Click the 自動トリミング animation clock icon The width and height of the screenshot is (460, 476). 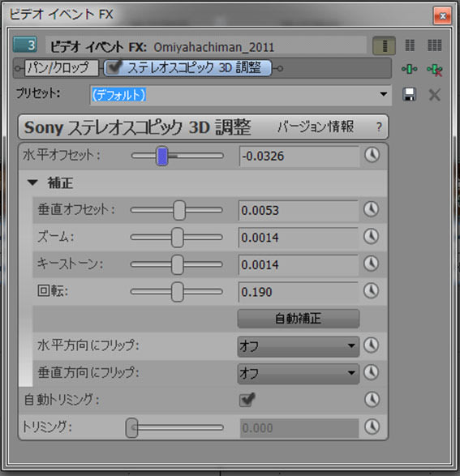[x=372, y=400]
